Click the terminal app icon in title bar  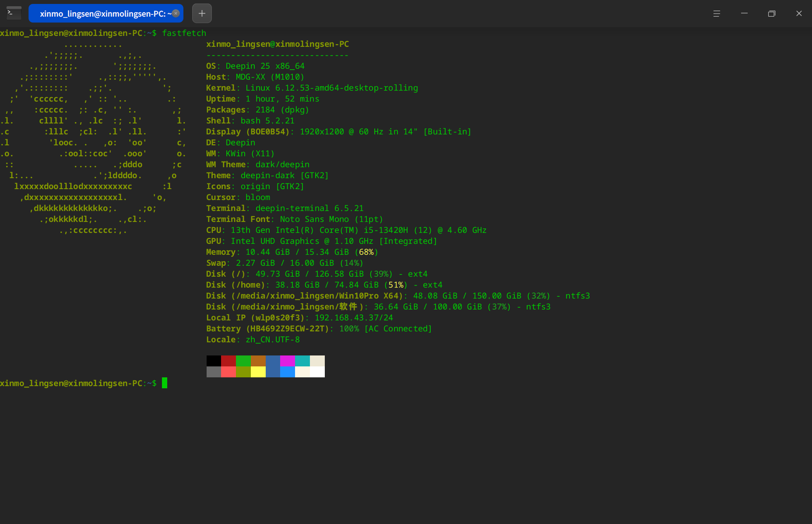tap(14, 13)
